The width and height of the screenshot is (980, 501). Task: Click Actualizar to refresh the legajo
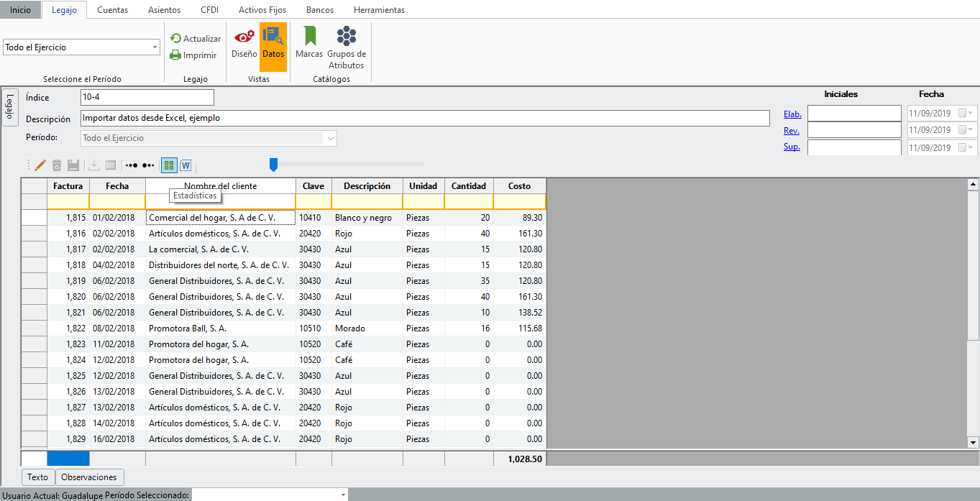[196, 39]
